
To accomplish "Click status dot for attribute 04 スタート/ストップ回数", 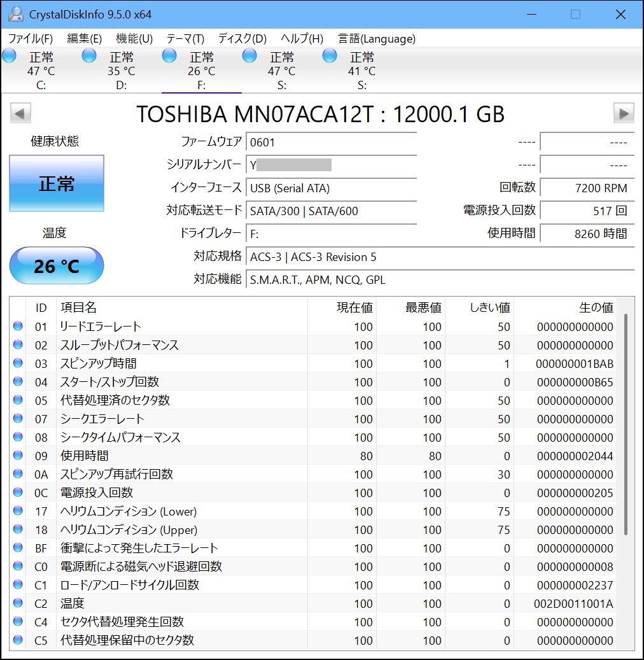I will (x=18, y=381).
